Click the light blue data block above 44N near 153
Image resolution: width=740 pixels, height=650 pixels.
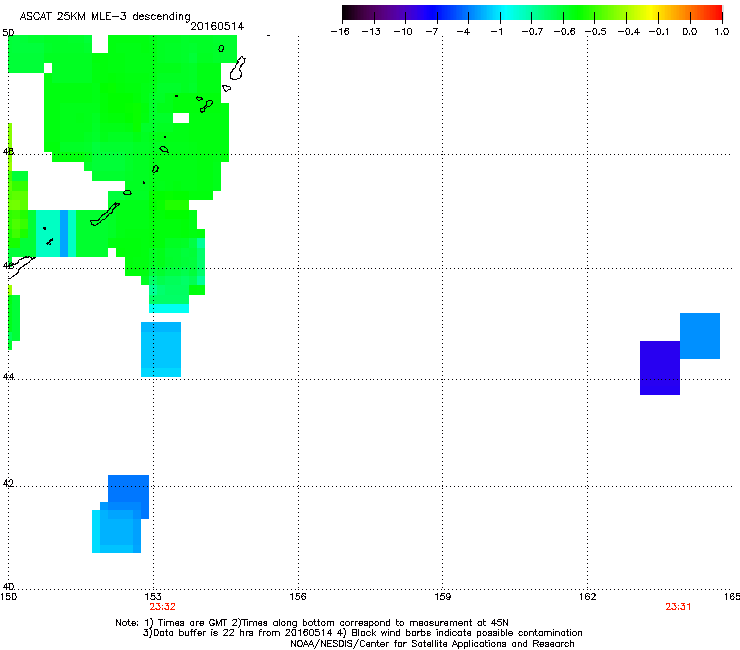pyautogui.click(x=161, y=349)
